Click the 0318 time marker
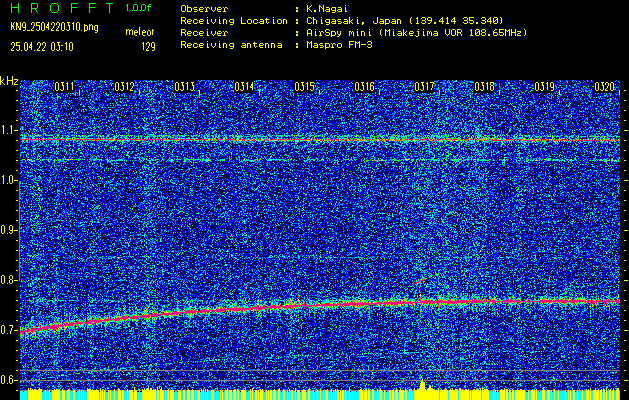Image resolution: width=629 pixels, height=400 pixels. 484,87
